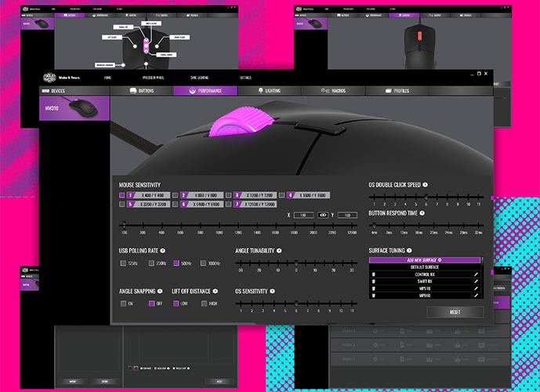This screenshot has width=540, height=392.
Task: Edit the Control RX surface with pencil icon
Action: (475, 274)
